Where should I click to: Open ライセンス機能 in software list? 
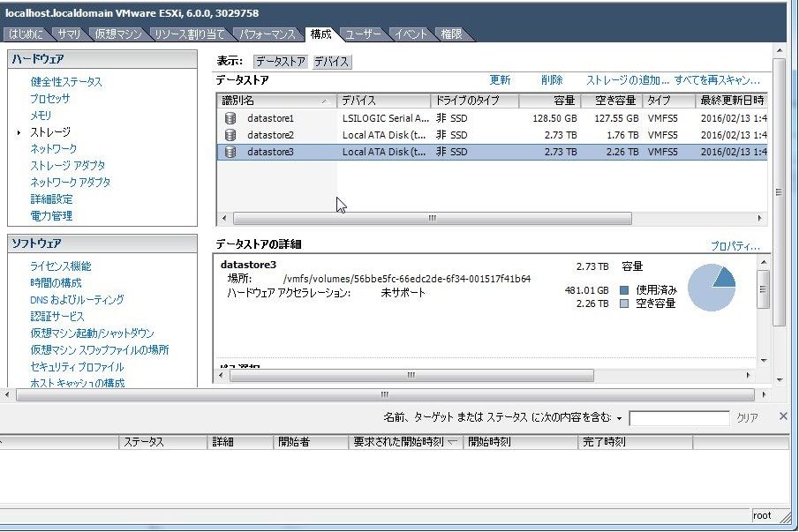(x=61, y=266)
